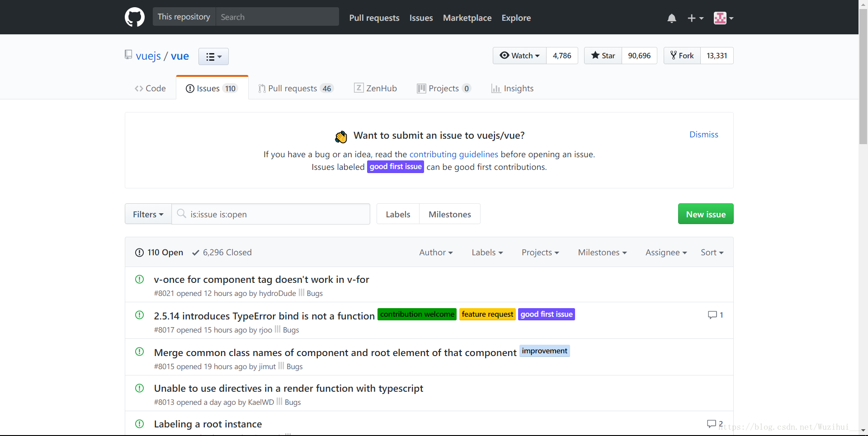Expand the Labels filter dropdown

[x=487, y=252]
